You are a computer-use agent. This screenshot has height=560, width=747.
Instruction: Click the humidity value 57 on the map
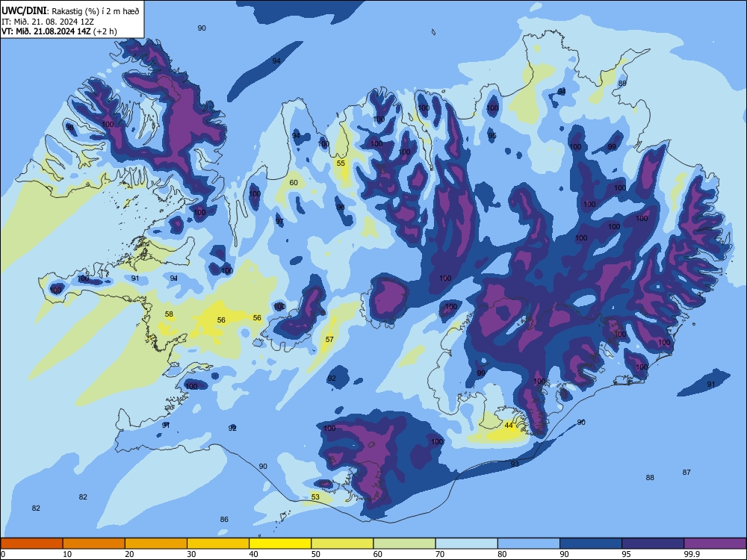click(329, 340)
